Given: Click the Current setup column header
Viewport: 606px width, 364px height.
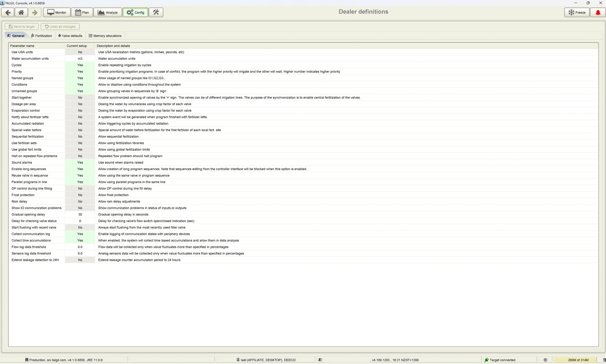Looking at the screenshot, I should coord(80,46).
